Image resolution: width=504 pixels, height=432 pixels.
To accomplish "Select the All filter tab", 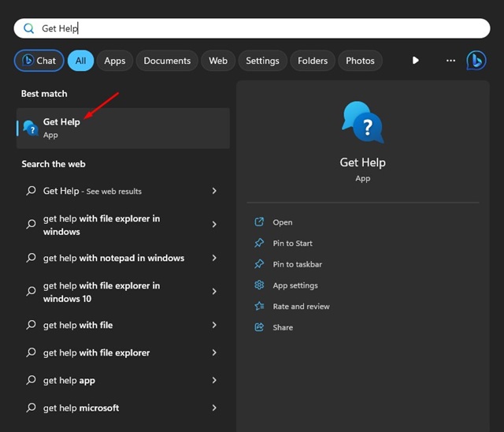I will click(80, 61).
